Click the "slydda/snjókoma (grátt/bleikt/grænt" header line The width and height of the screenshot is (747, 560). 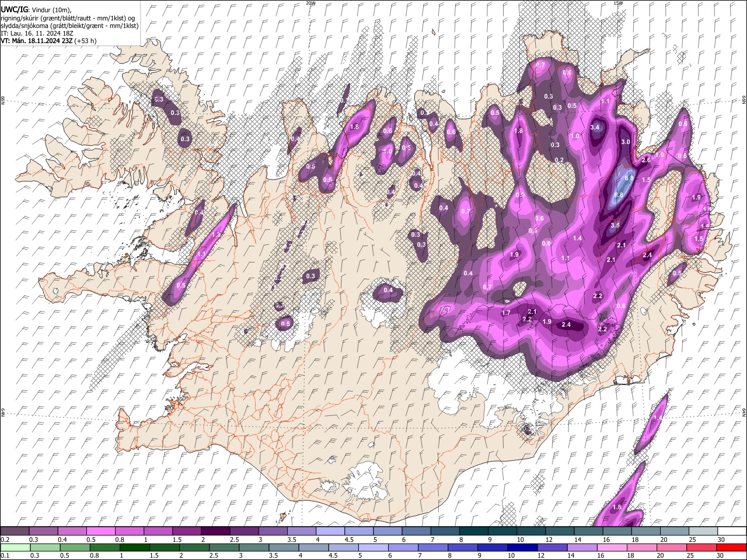pos(69,26)
